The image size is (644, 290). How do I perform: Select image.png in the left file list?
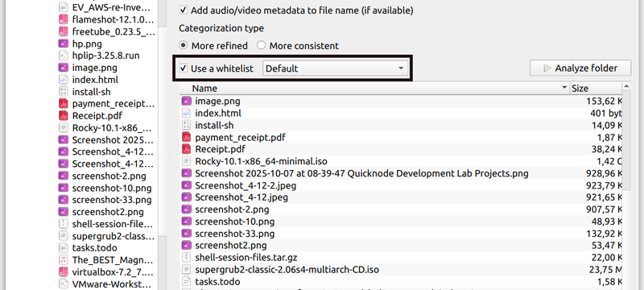click(x=94, y=68)
